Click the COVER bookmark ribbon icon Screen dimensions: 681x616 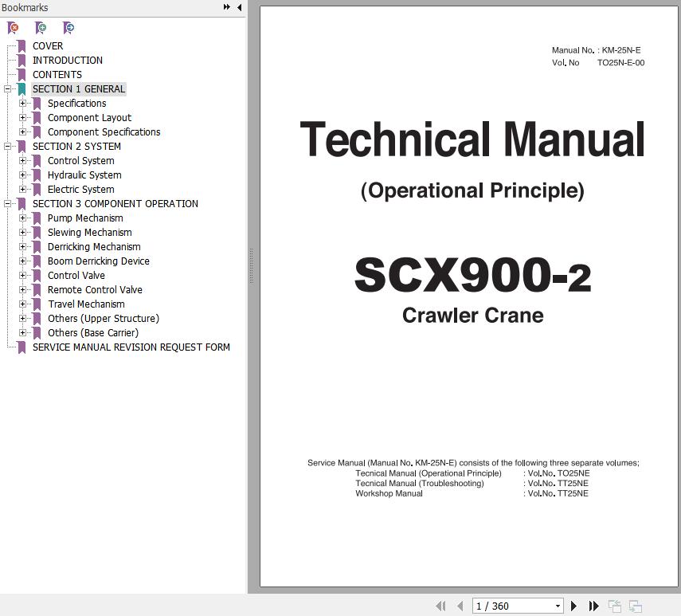(x=22, y=46)
